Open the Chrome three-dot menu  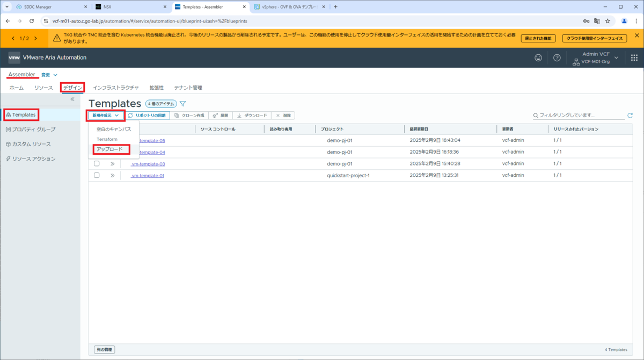[x=636, y=21]
